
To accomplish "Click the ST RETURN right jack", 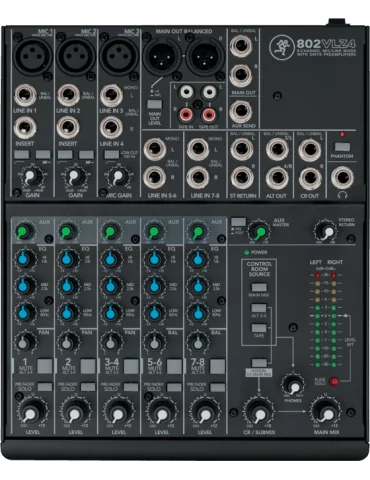I will point(242,178).
